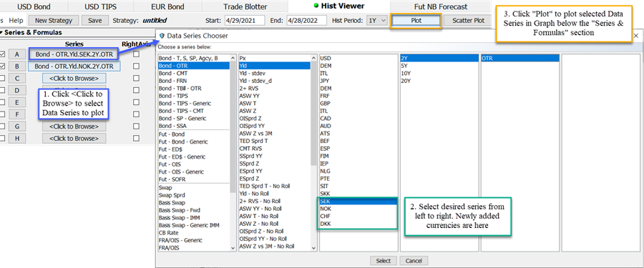The image size is (644, 268).
Task: Click the row letter G button
Action: tap(17, 126)
